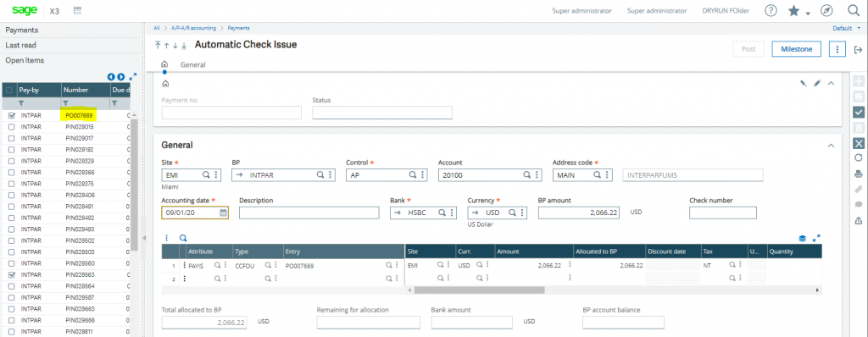Check the PIN029811 row checkbox
This screenshot has width=868, height=337.
pyautogui.click(x=12, y=331)
